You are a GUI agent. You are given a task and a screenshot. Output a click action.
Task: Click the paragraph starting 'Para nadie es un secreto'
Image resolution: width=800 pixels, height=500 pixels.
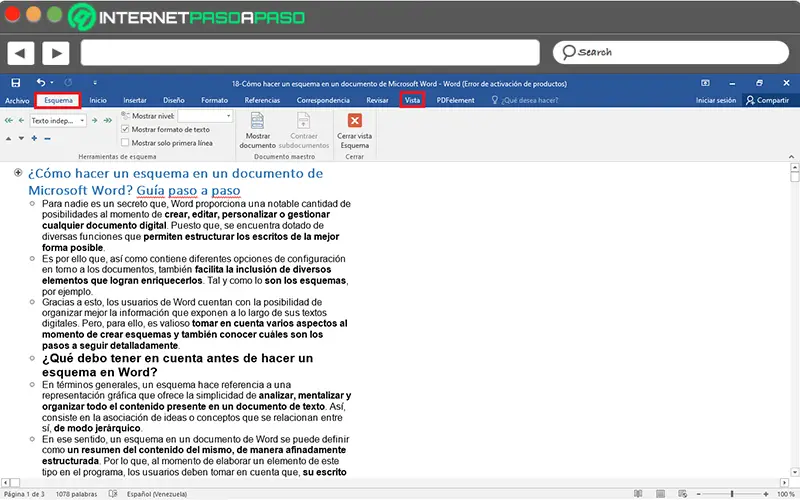196,226
